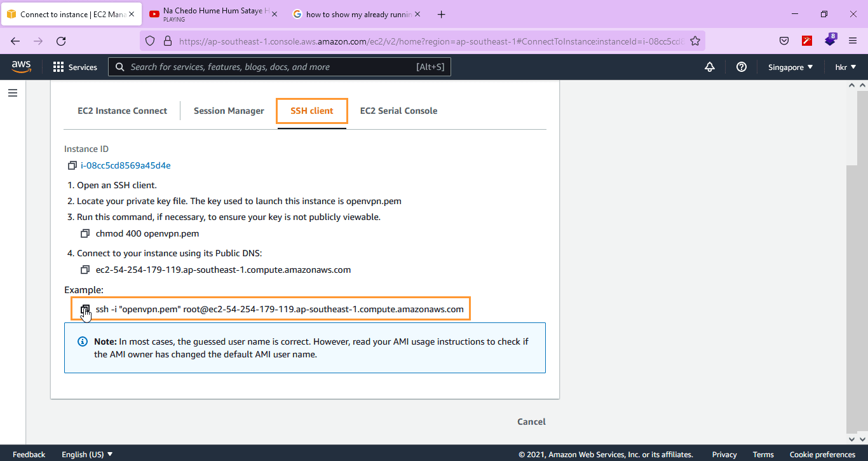Expand the left navigation hamburger menu

tap(13, 93)
